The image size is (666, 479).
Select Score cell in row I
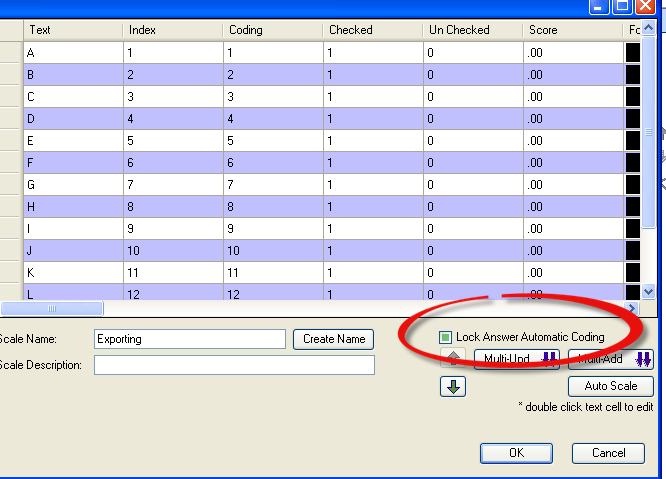tap(573, 229)
